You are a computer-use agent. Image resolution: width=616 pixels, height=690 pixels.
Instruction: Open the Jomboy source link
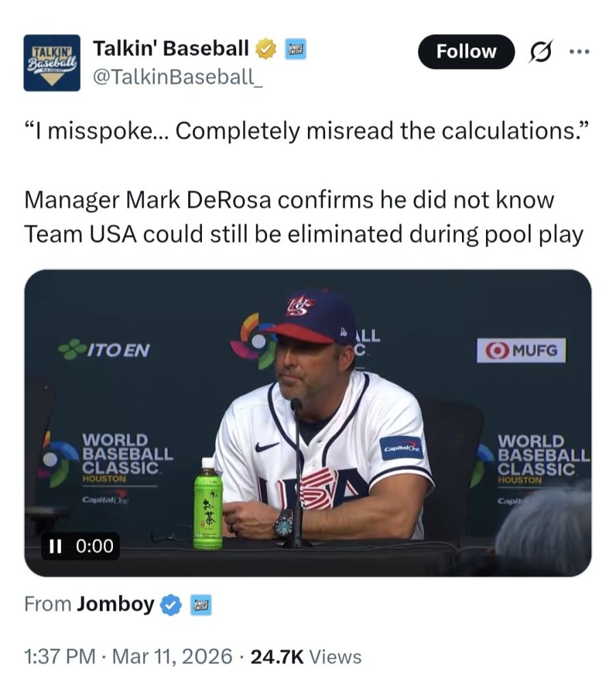[115, 604]
